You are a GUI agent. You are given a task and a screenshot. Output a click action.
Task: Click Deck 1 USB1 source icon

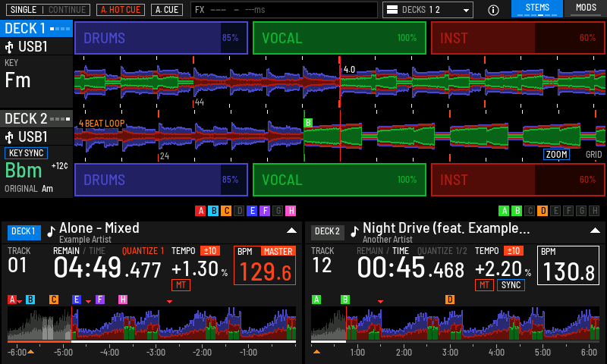(9, 47)
